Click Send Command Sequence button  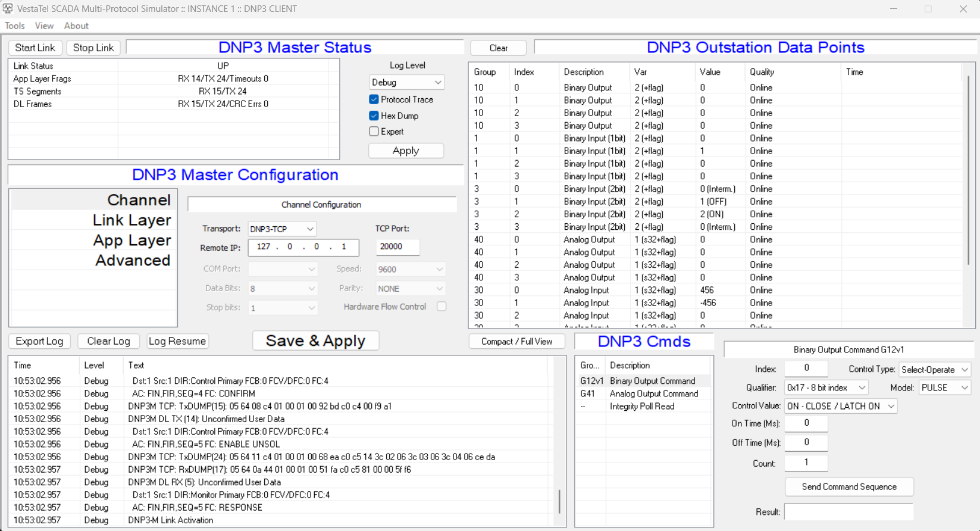point(849,487)
